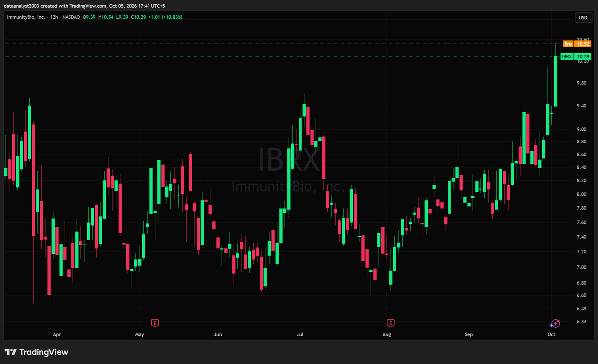This screenshot has width=598, height=364.
Task: Click the Sep label on time axis
Action: [x=468, y=334]
